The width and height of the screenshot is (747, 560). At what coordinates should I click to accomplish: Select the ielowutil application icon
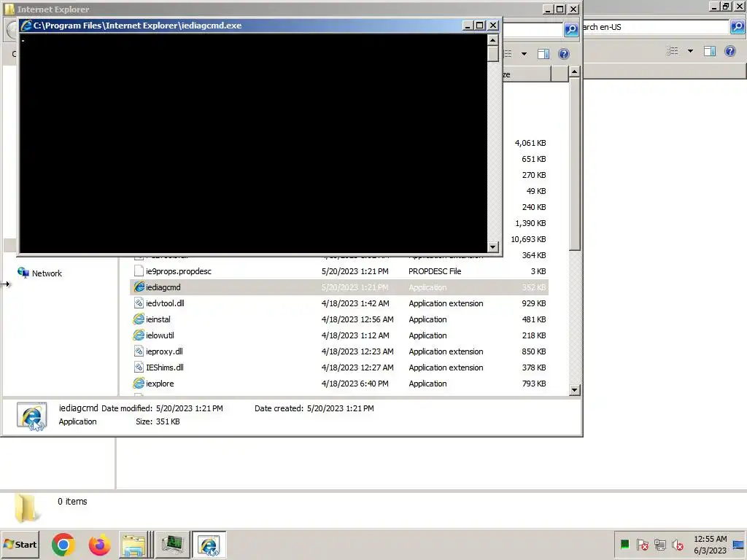click(139, 335)
